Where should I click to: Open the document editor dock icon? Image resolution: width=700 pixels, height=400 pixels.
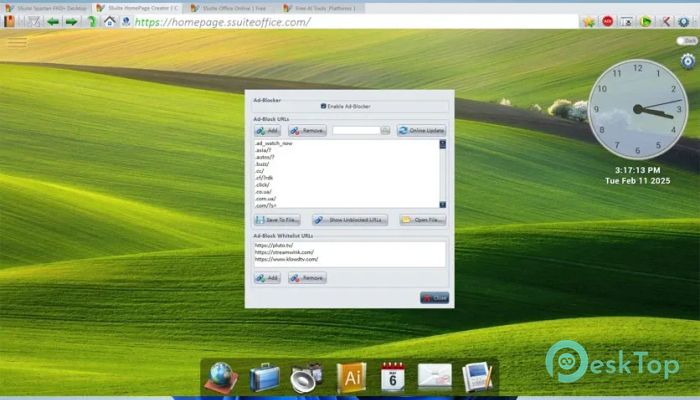477,377
